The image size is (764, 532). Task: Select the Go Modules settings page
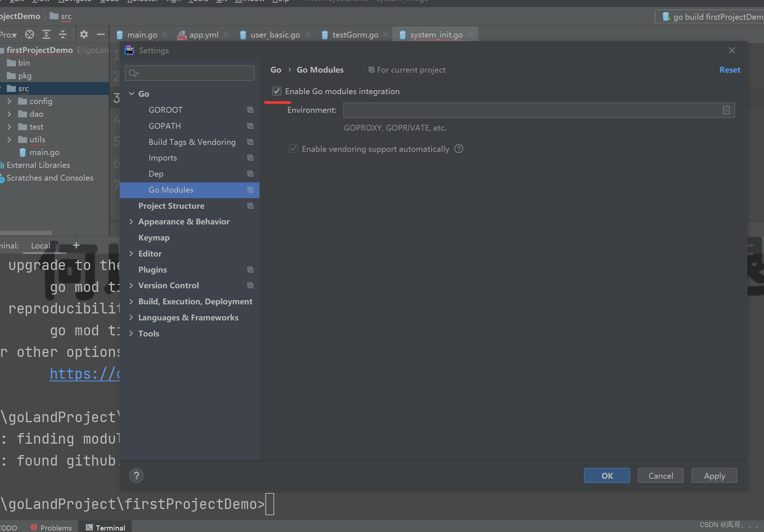pyautogui.click(x=189, y=190)
